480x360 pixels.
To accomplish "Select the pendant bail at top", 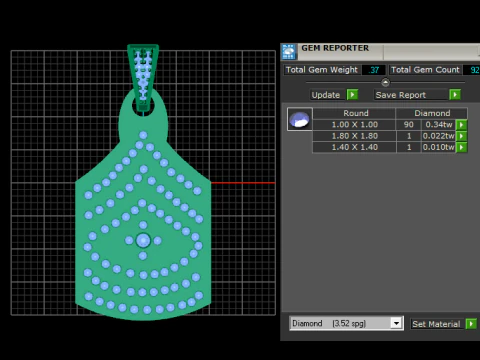I will (143, 77).
